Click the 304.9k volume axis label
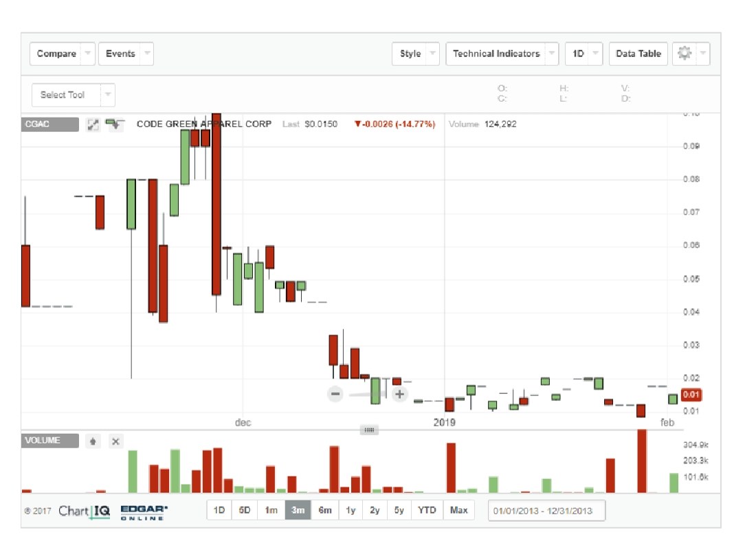The height and width of the screenshot is (550, 756). 696,445
